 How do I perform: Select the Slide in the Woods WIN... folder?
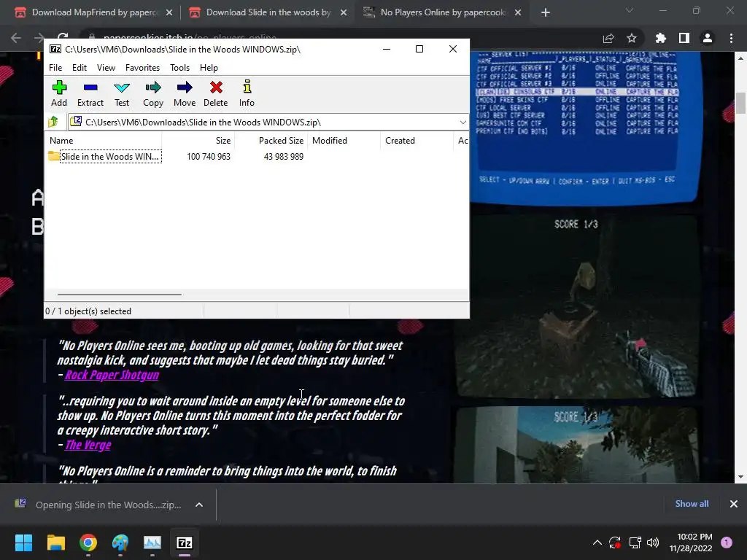click(105, 157)
